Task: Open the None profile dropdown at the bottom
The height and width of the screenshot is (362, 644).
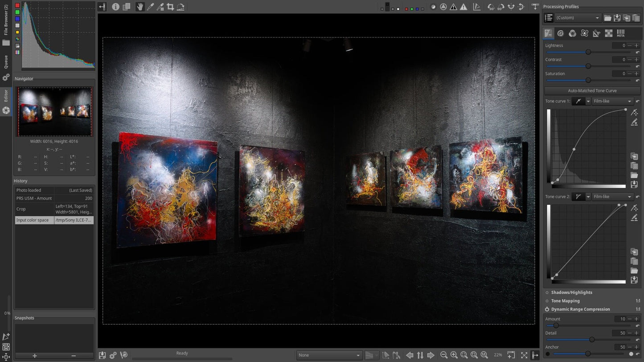Action: [x=329, y=355]
